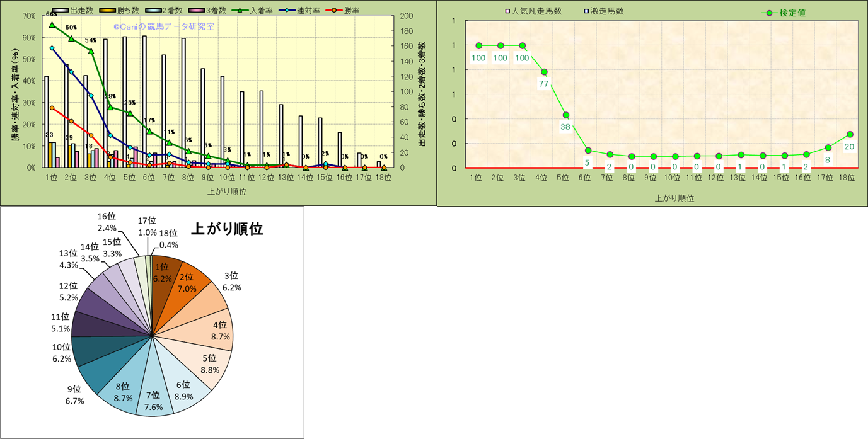Select the 3着数 legend entry

click(x=213, y=11)
